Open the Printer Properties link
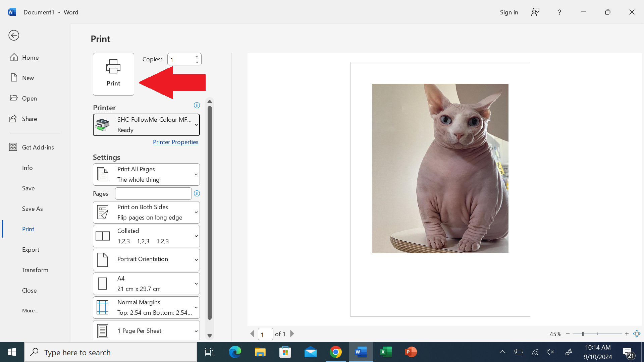This screenshot has width=644, height=362. (x=175, y=142)
